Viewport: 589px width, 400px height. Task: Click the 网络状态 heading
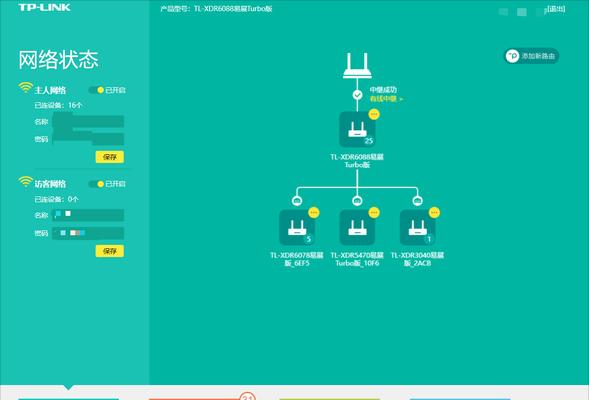[58, 59]
